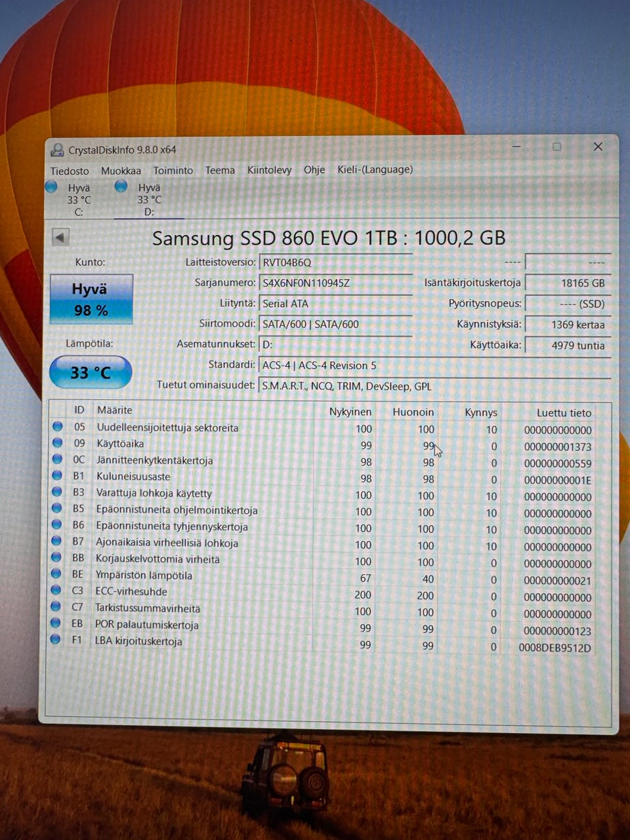
Task: Click status dot for Varattuja lohkoja käytetty
Action: pyautogui.click(x=58, y=492)
